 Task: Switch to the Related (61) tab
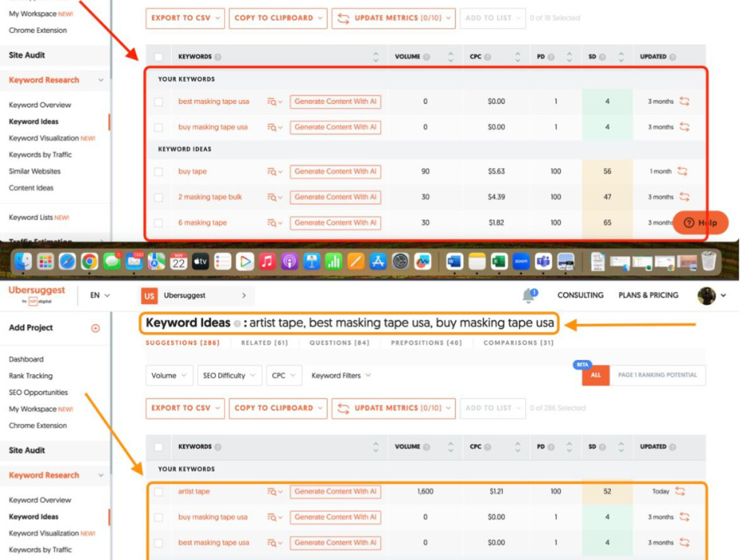point(264,343)
